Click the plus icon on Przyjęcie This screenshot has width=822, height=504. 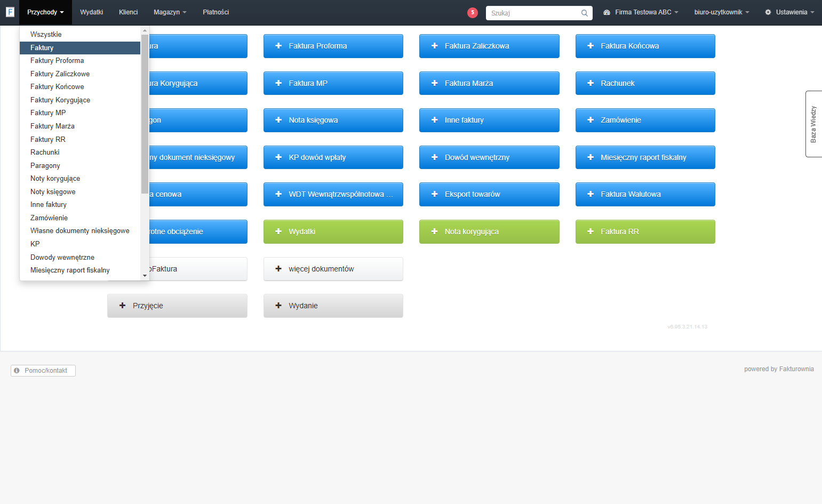point(122,306)
